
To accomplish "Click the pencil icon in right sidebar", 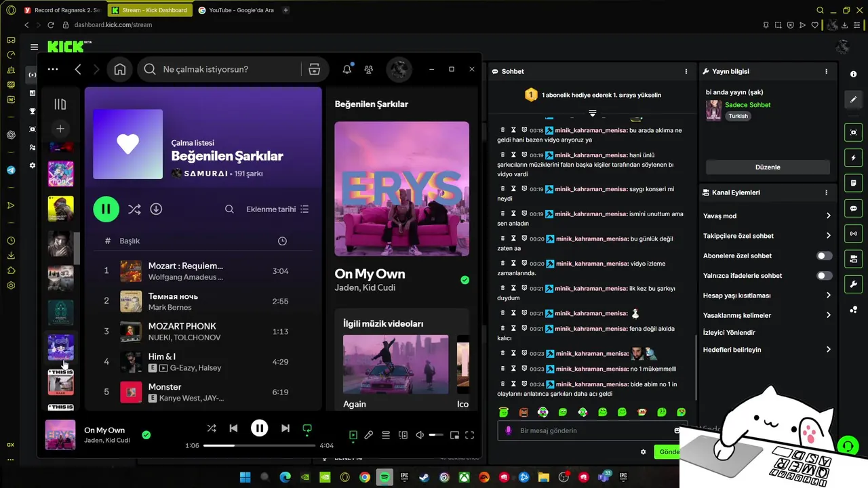I will (853, 100).
